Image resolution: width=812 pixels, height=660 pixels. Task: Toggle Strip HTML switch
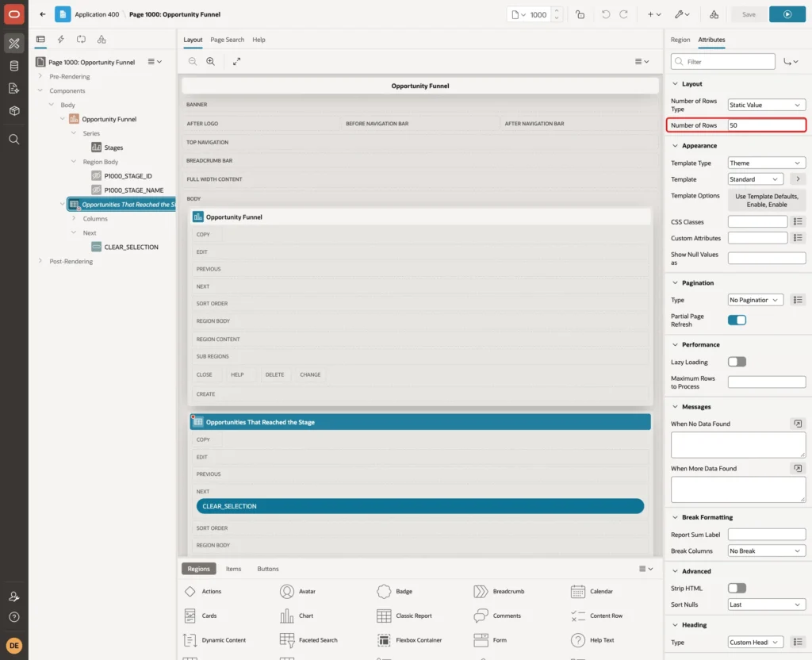(x=737, y=588)
